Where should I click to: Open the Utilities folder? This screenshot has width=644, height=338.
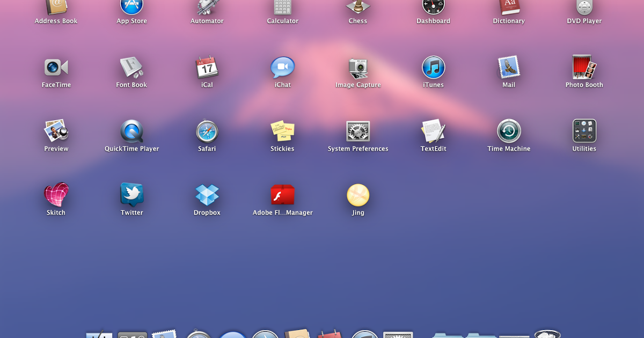[584, 131]
